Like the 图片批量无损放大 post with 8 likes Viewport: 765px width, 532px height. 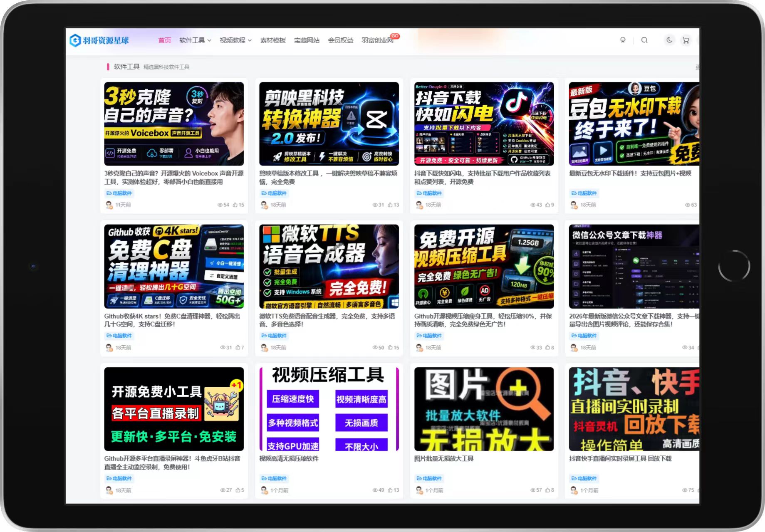tap(550, 490)
